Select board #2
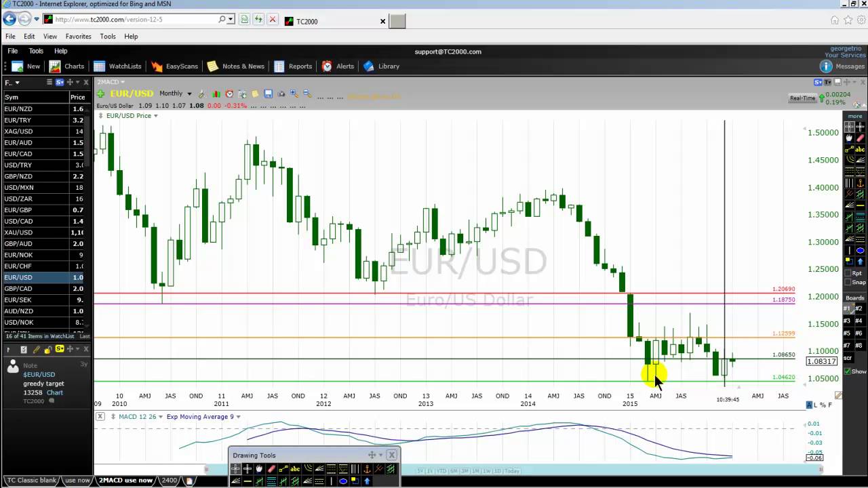Screen dimensions: 868x488 click(859, 308)
